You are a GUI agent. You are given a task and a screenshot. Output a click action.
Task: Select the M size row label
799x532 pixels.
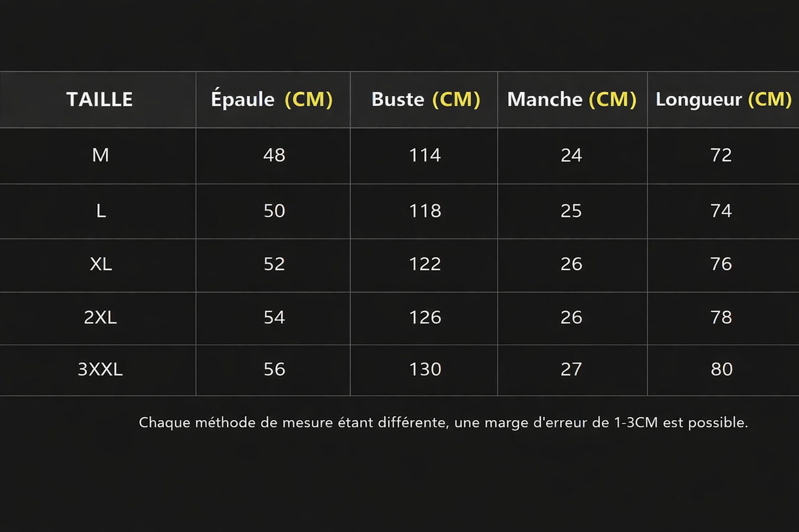click(100, 155)
